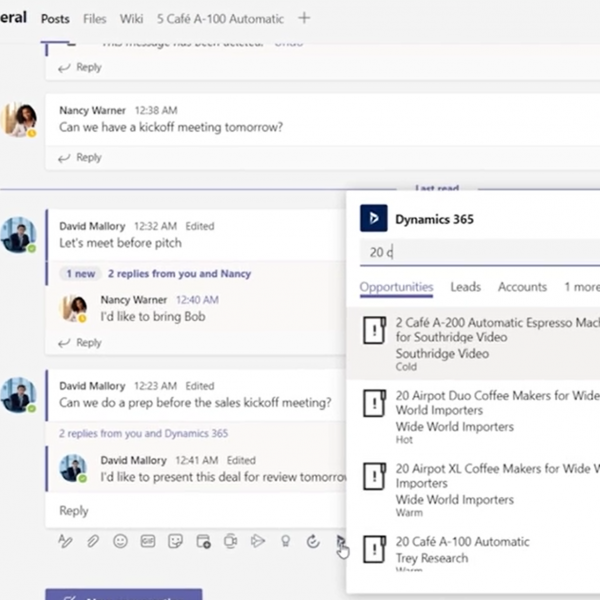
Task: Attach a file using the paperclip icon
Action: click(x=93, y=541)
